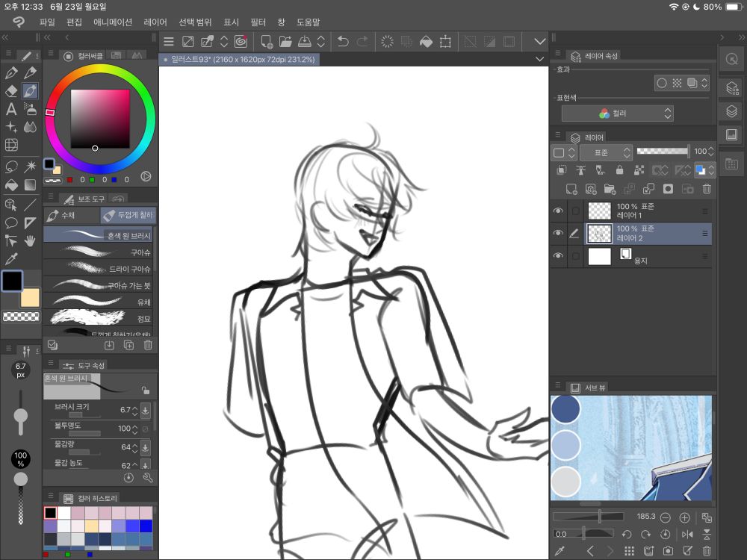Select the 혼색 원 브러시 brush
The height and width of the screenshot is (560, 747).
tap(98, 234)
